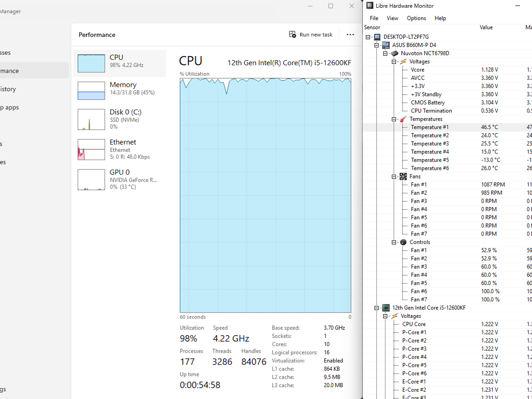
Task: Minimize the Task Manager window
Action: click(x=310, y=6)
